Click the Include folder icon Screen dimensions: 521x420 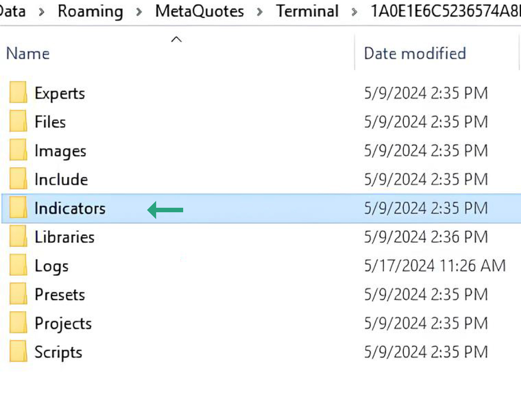[18, 179]
